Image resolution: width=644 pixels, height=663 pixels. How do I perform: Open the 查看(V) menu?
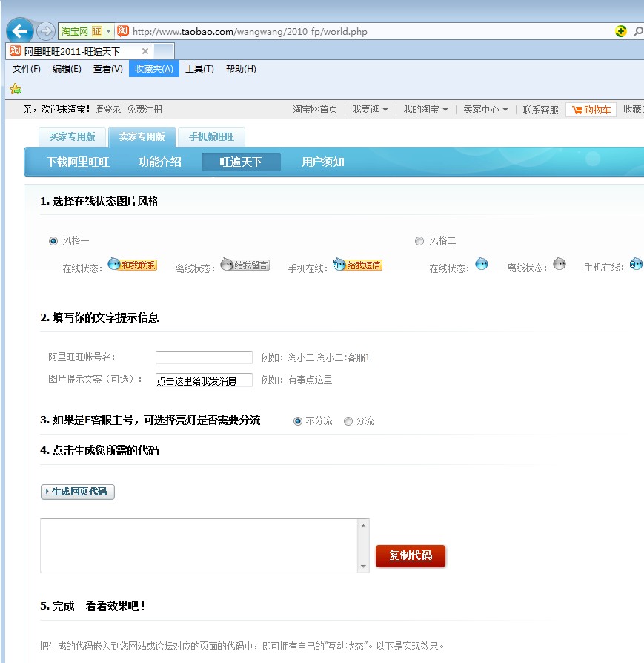[107, 69]
